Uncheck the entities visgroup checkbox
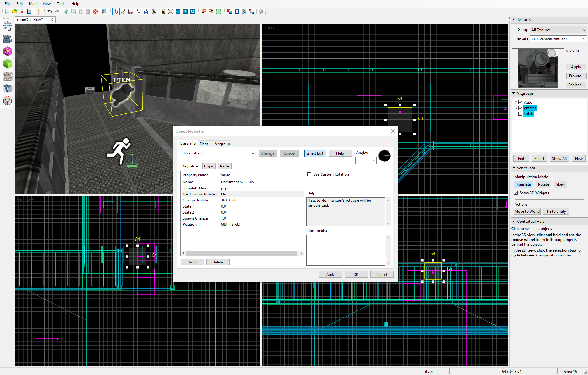This screenshot has height=375, width=588. (x=521, y=108)
